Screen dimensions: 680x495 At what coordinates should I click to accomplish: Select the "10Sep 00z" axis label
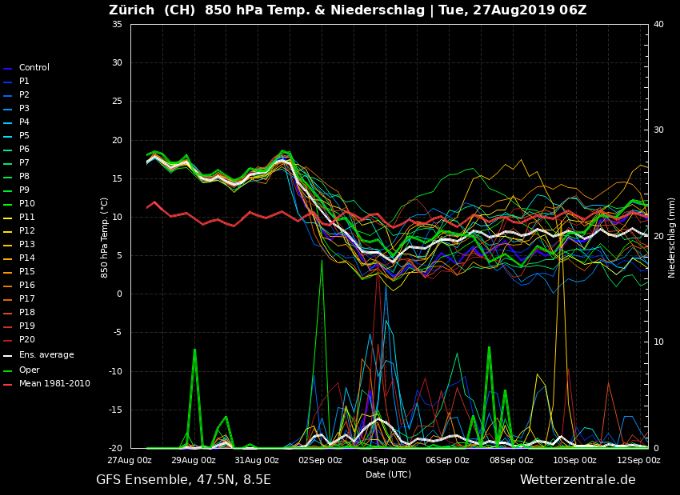pos(575,460)
